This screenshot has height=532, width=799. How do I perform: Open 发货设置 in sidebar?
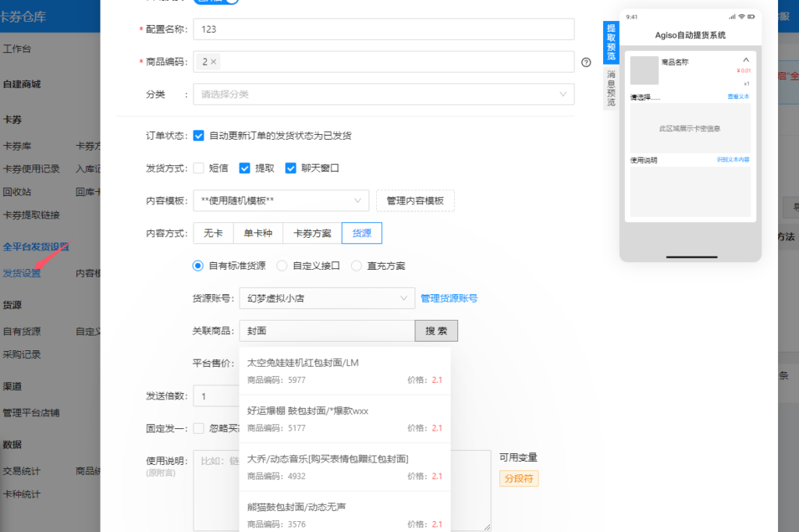21,273
